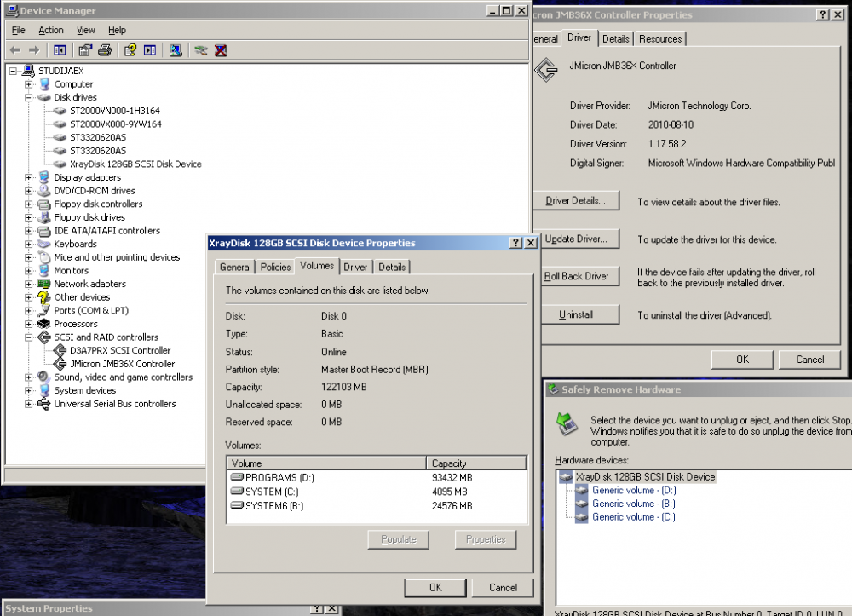Click the red X uninstall toolbar icon
The image size is (852, 616).
[221, 50]
